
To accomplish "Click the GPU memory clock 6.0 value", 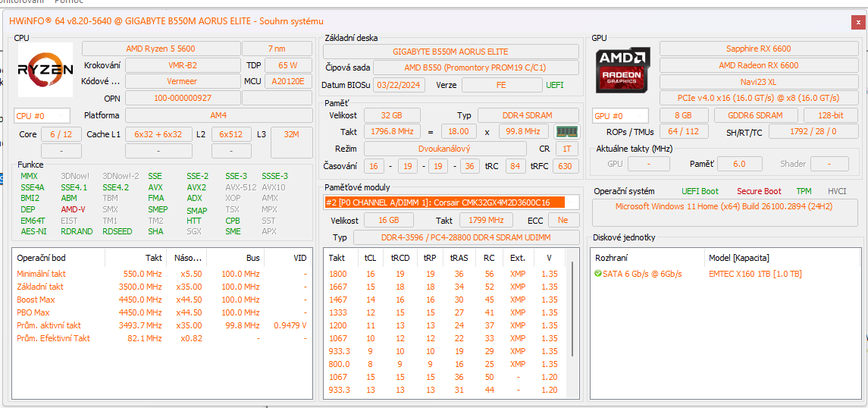I will coord(739,164).
